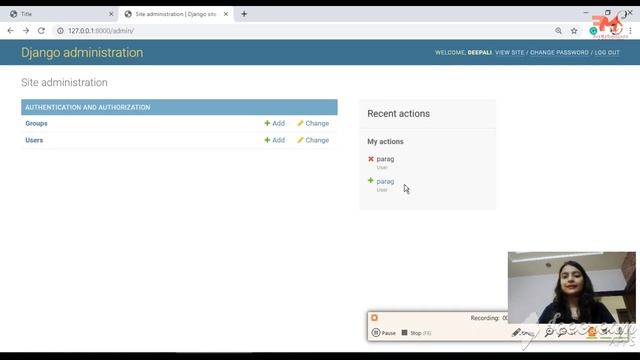Bookmark this page with star icon
The image size is (640, 360).
574,31
